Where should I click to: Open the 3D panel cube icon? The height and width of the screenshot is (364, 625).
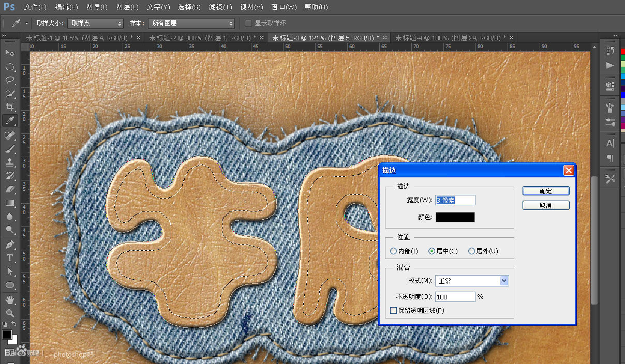(x=610, y=86)
